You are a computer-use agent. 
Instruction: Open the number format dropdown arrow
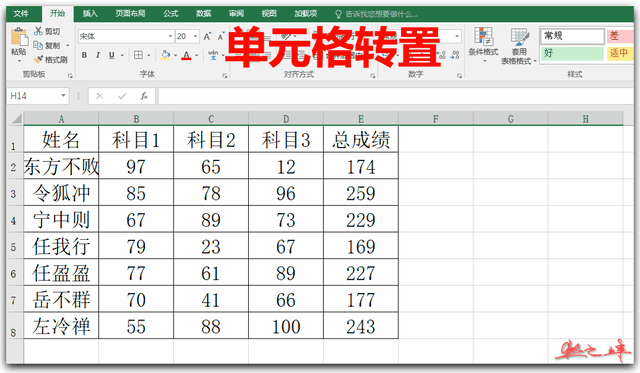tap(457, 36)
